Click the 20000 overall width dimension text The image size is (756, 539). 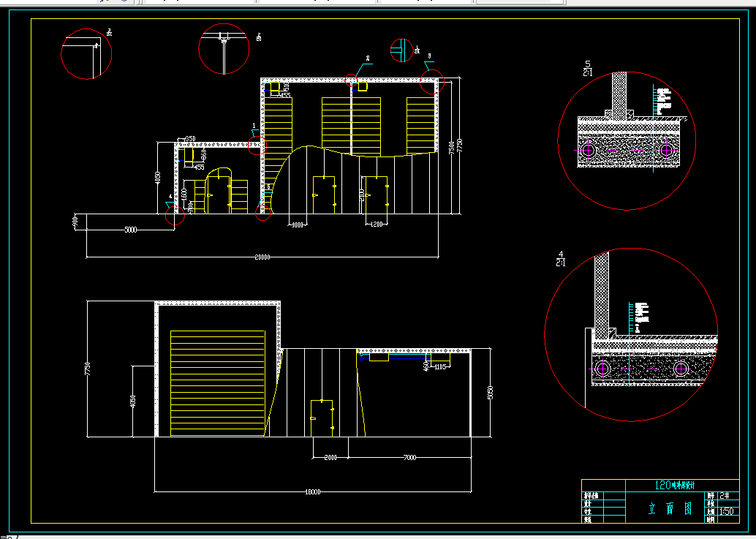click(x=262, y=257)
